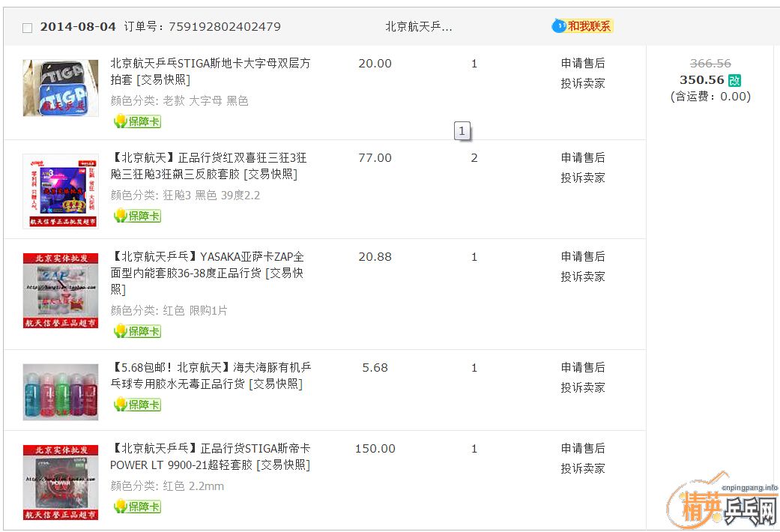Open the seller link 北京航天乒…
The height and width of the screenshot is (532, 780).
(x=418, y=26)
